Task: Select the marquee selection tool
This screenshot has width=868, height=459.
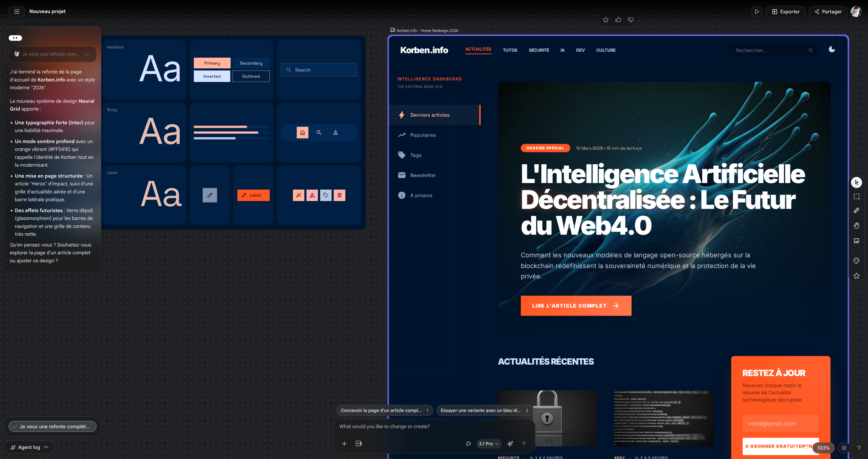Action: [x=856, y=197]
